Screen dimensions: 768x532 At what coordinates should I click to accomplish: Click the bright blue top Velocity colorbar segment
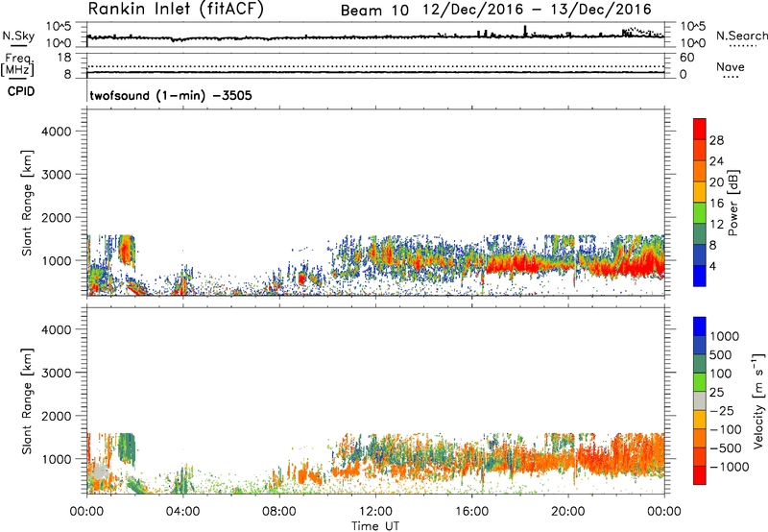click(x=700, y=326)
